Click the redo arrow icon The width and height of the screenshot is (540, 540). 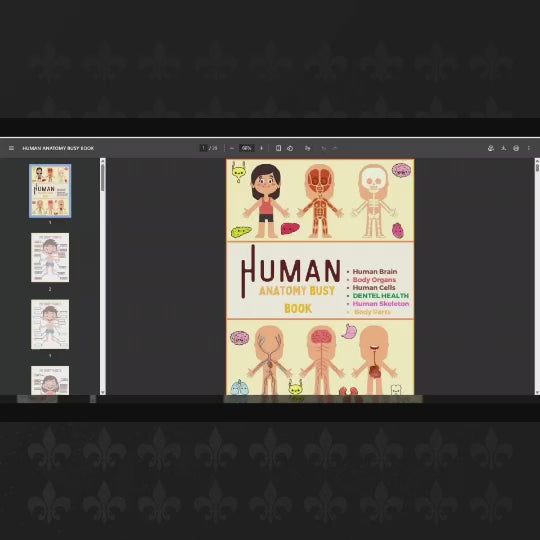(335, 148)
